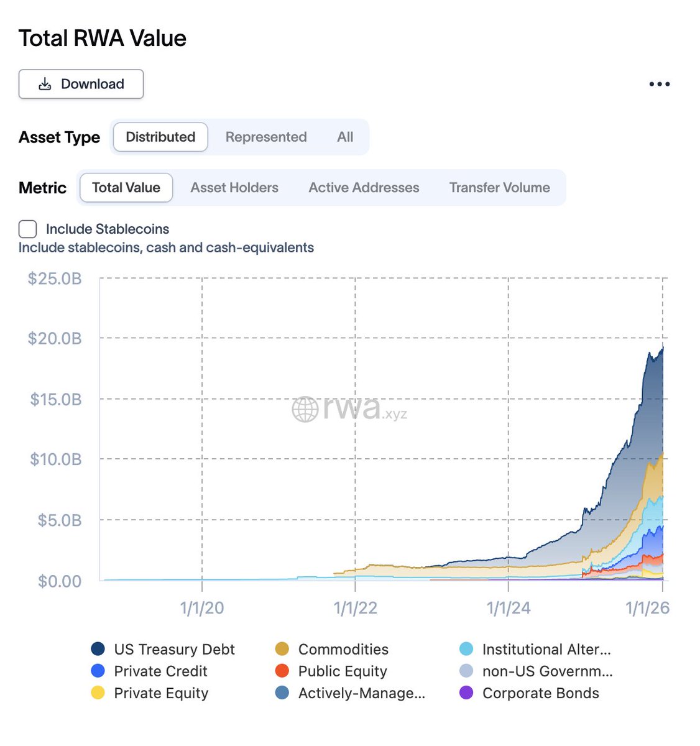
Task: Click the Private Credit legend dot
Action: pyautogui.click(x=96, y=671)
